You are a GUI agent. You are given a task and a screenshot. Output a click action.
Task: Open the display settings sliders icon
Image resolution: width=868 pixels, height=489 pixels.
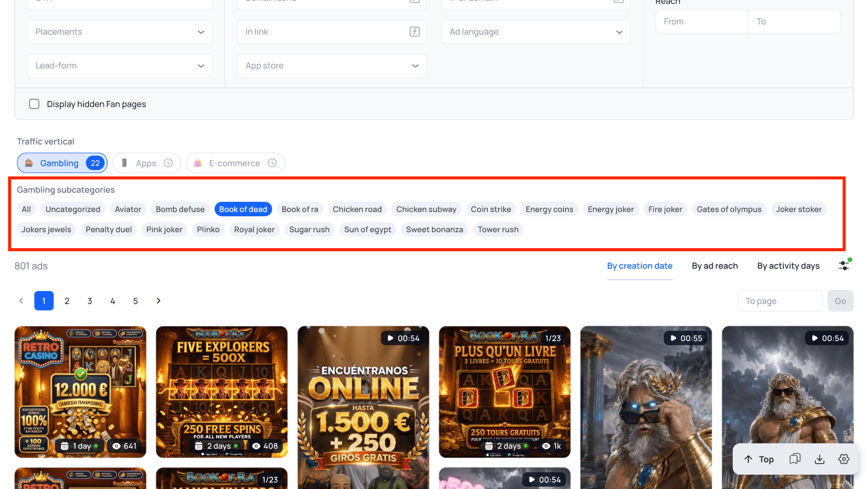tap(844, 265)
